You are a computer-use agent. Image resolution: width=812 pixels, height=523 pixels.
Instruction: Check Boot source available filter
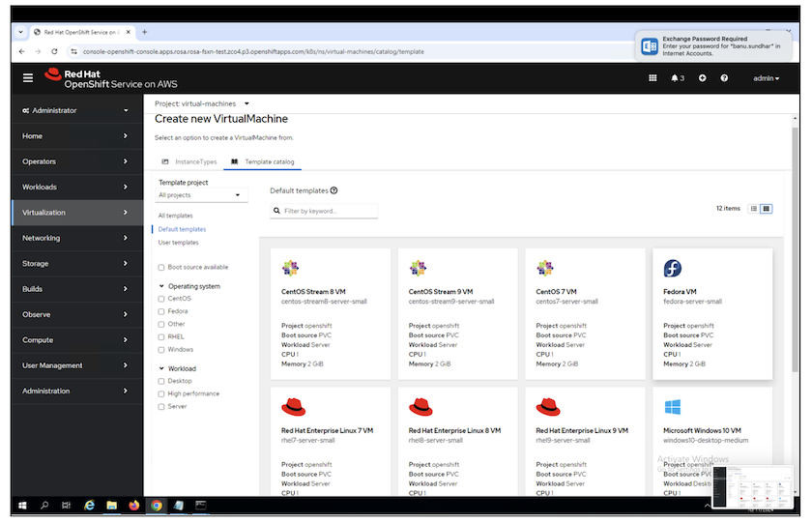click(161, 268)
